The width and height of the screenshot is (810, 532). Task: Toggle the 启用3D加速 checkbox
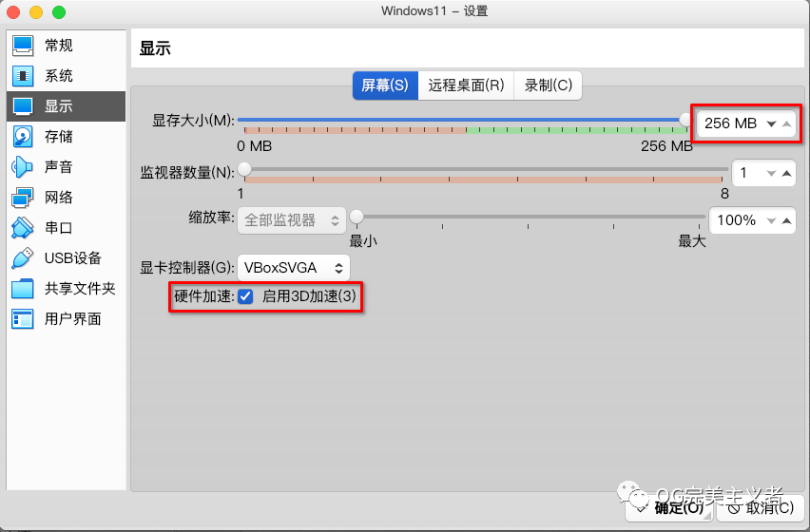245,296
